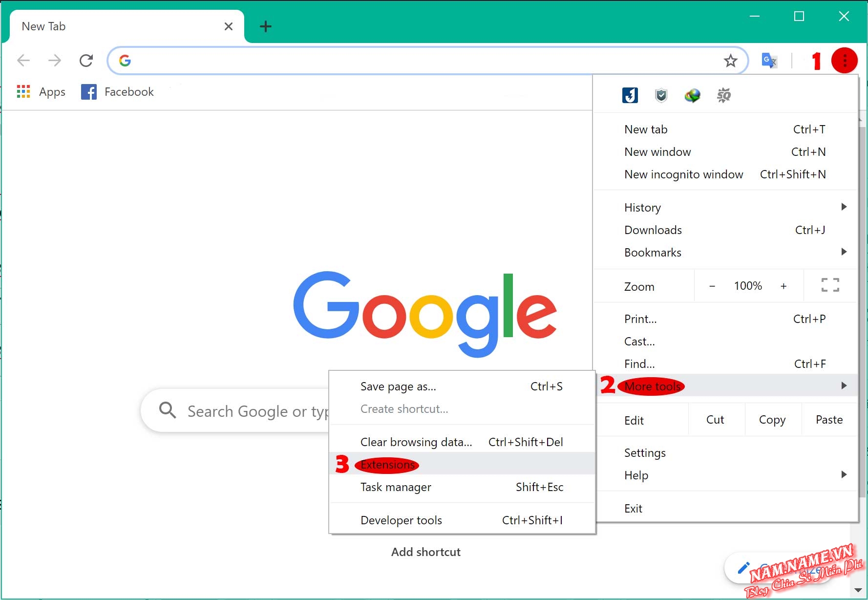Open the Internet Download Manager extension icon
This screenshot has height=600, width=868.
692,95
